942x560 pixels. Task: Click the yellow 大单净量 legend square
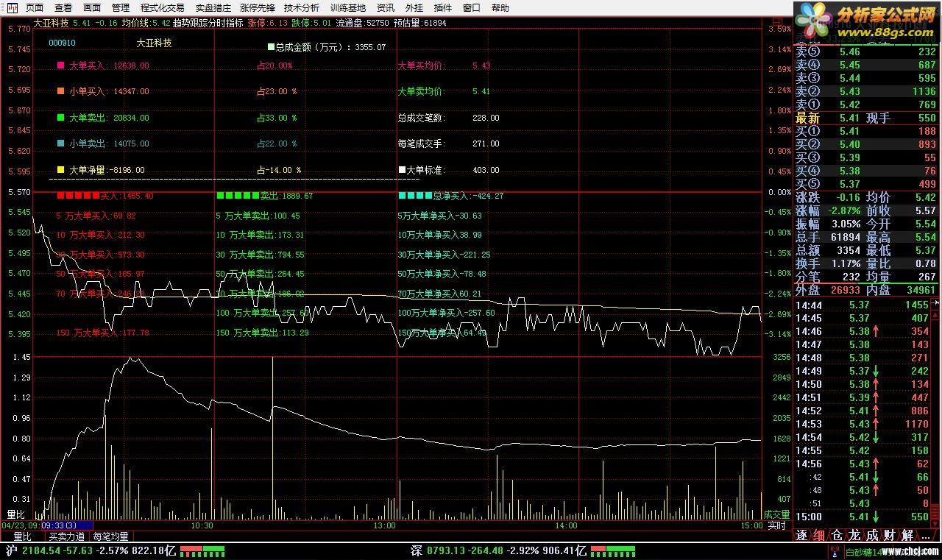[60, 170]
